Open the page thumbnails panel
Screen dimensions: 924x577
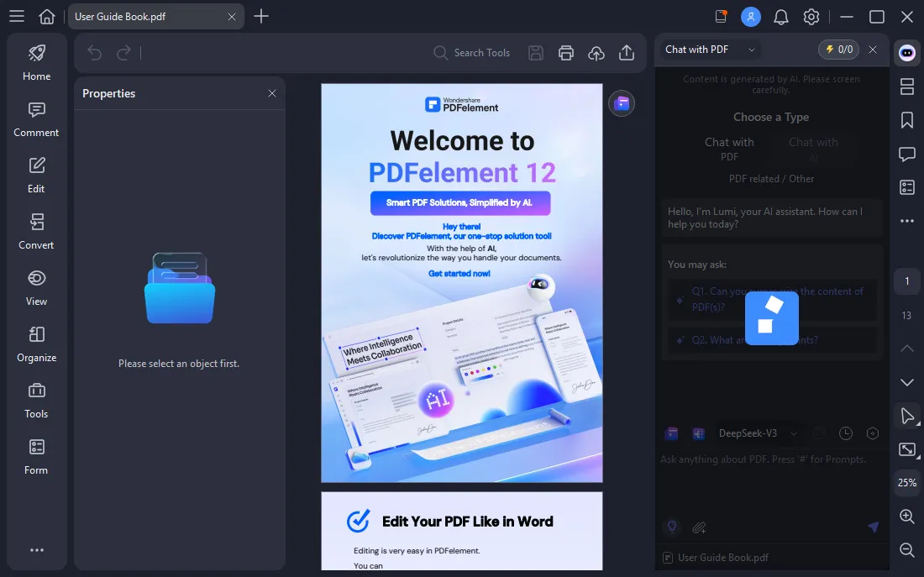click(907, 87)
